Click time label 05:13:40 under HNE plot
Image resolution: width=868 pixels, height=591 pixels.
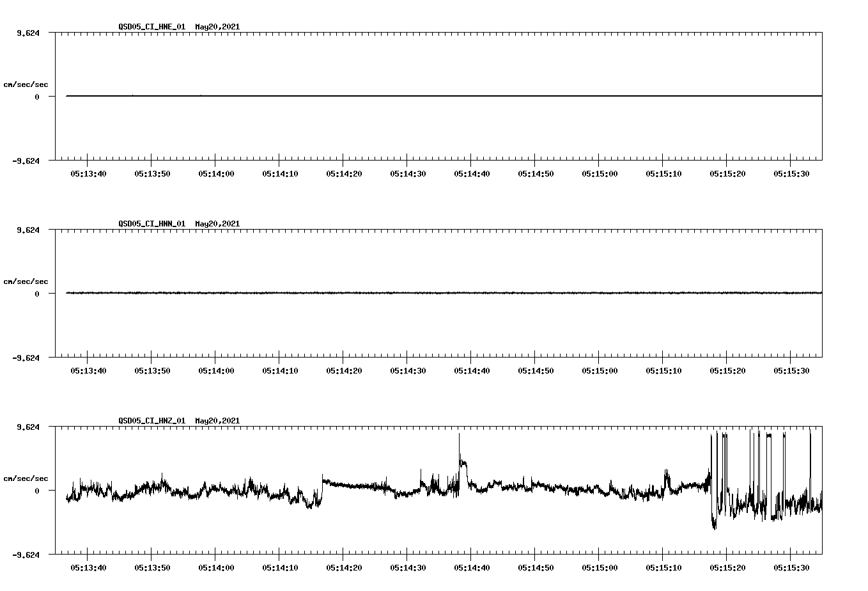pos(88,173)
